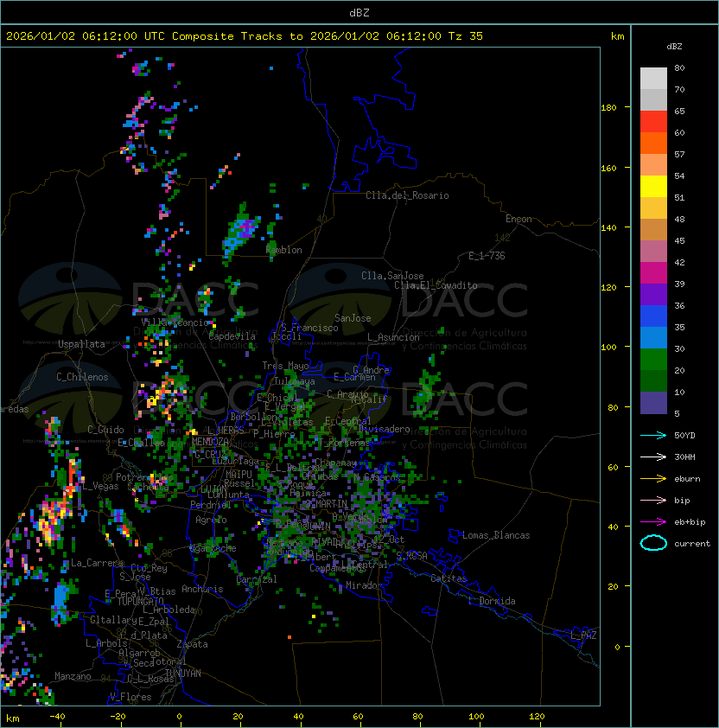Click the white 30HM arrow icon
This screenshot has height=728, width=719.
[653, 457]
